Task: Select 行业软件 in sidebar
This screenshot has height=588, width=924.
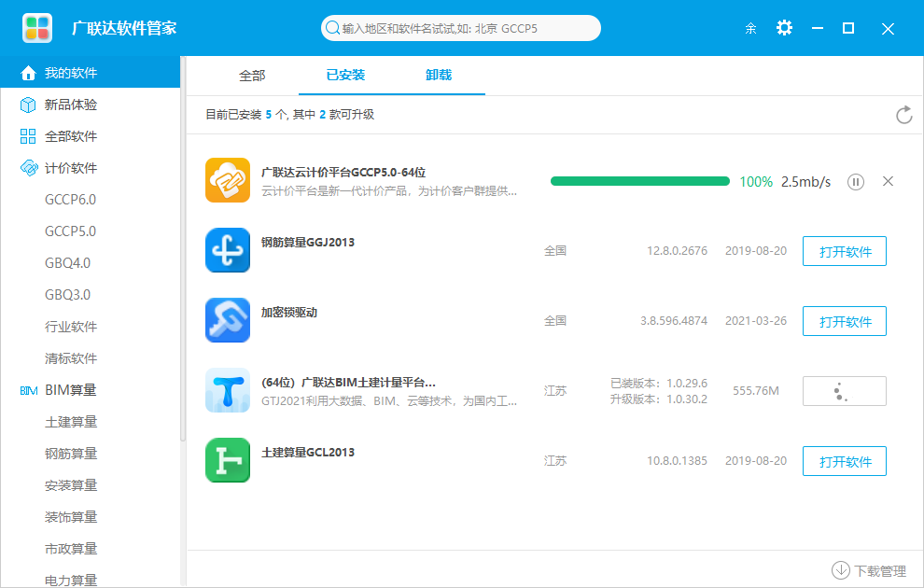Action: [x=71, y=327]
